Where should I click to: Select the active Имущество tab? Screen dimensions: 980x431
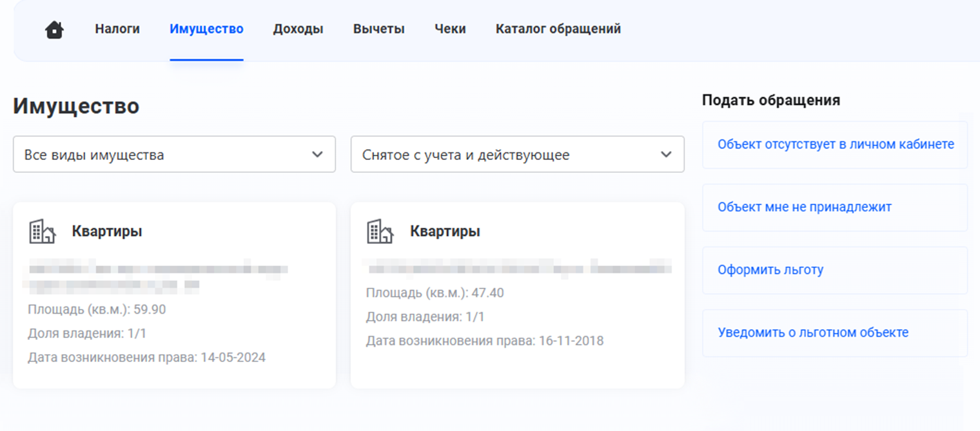206,28
